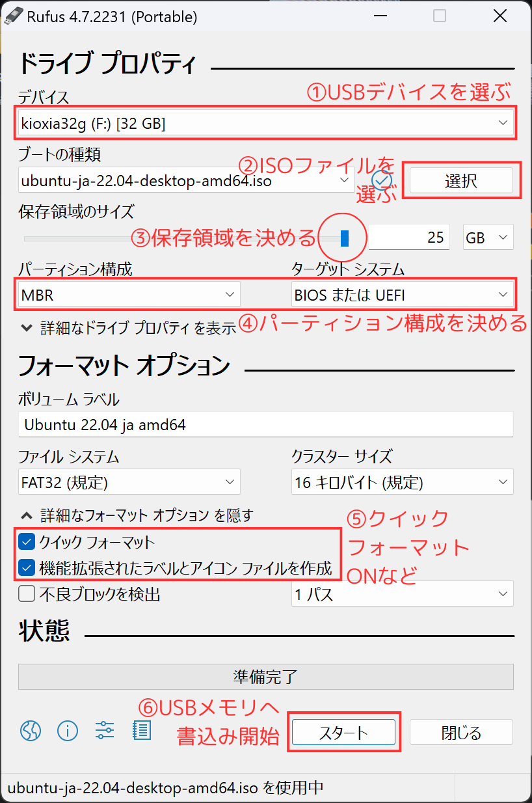Click the Rufus USB icon in title bar
Viewport: 532px width, 803px height.
(x=13, y=17)
